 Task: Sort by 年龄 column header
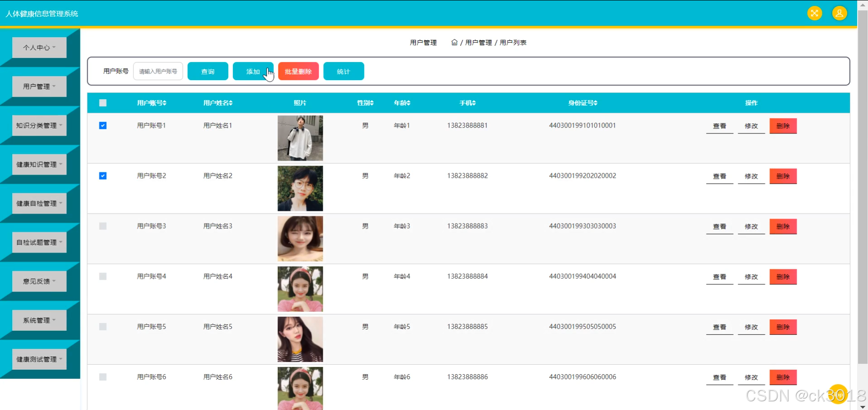(402, 103)
